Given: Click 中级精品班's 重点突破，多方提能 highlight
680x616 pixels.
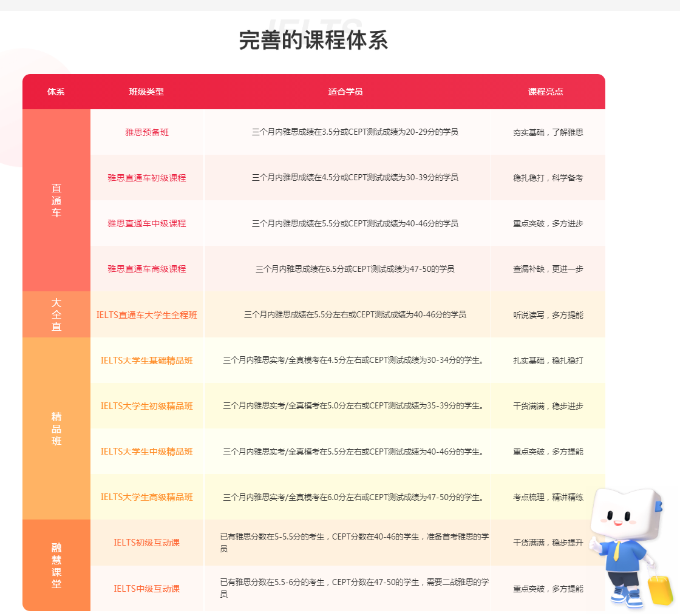Looking at the screenshot, I should (548, 452).
